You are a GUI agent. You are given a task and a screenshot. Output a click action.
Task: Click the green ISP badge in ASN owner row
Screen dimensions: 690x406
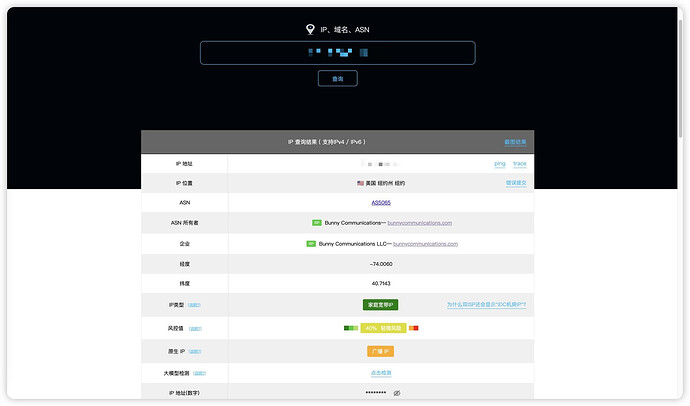316,223
